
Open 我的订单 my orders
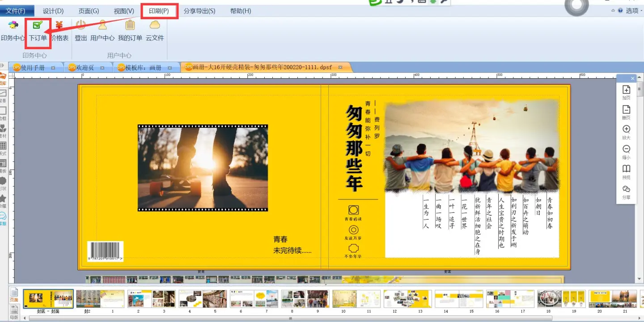coord(130,31)
